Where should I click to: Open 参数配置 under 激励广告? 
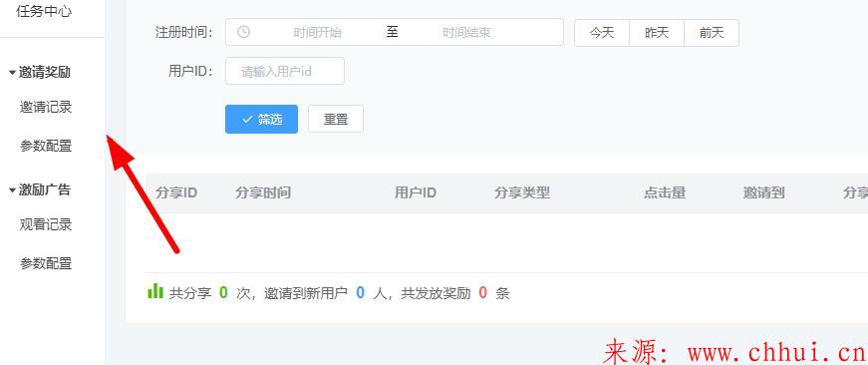click(x=46, y=263)
